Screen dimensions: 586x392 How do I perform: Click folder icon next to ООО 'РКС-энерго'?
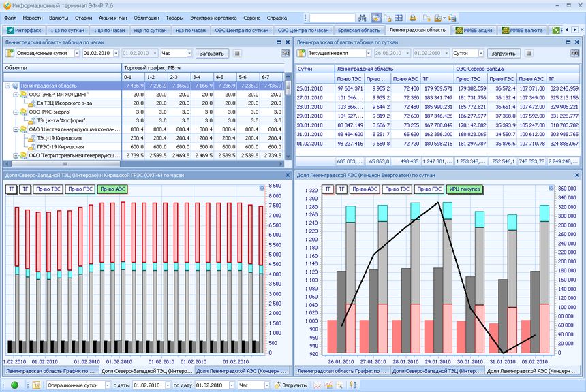24,112
